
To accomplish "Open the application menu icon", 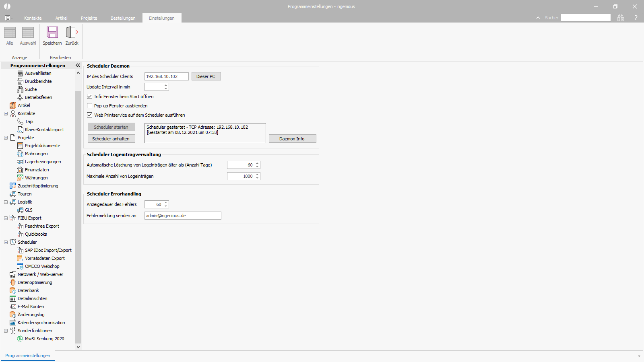I will coord(8,18).
